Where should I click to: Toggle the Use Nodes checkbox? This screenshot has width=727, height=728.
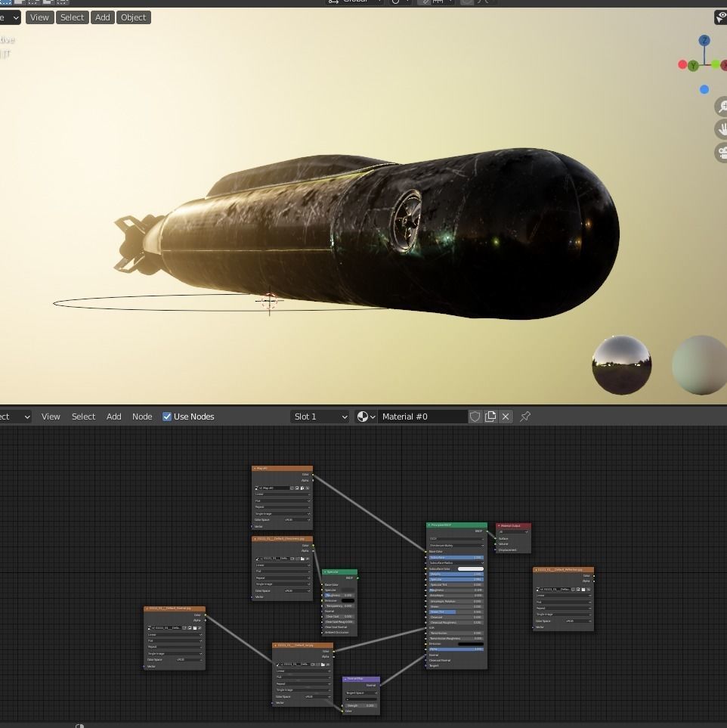pos(167,417)
